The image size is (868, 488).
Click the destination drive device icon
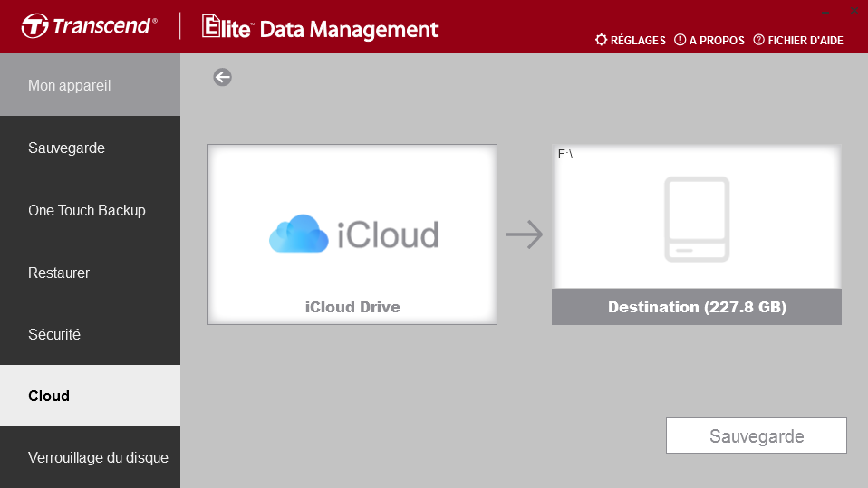[x=697, y=218]
